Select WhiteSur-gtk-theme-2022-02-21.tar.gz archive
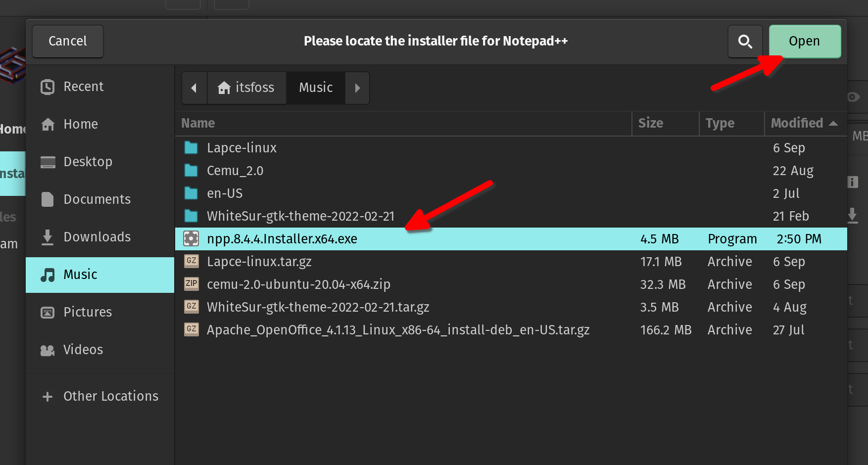This screenshot has width=868, height=465. [x=511, y=307]
